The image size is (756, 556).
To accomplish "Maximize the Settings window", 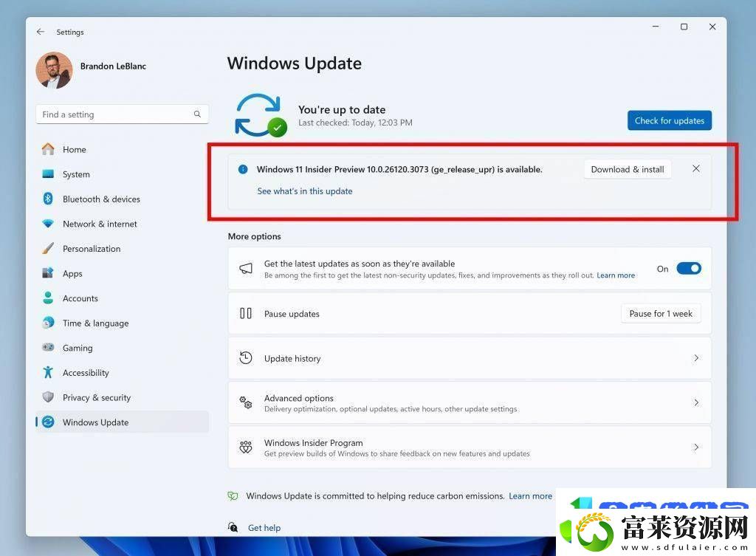I will (684, 27).
